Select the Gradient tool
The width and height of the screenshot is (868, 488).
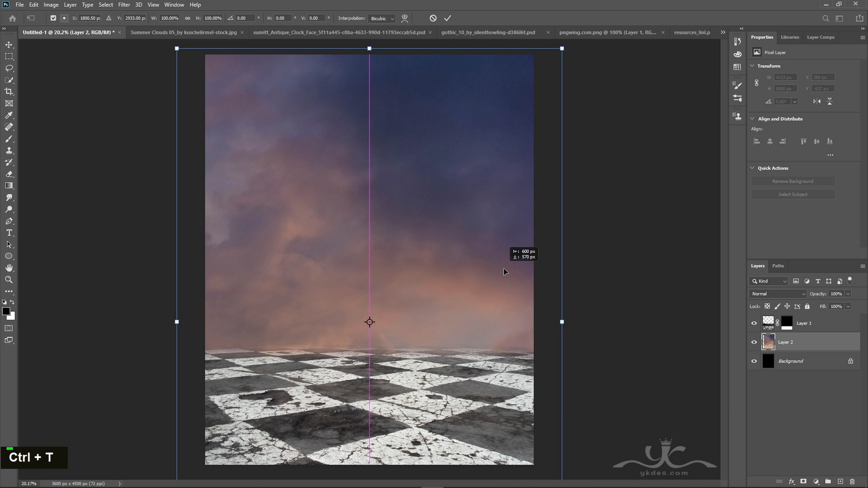(x=9, y=186)
